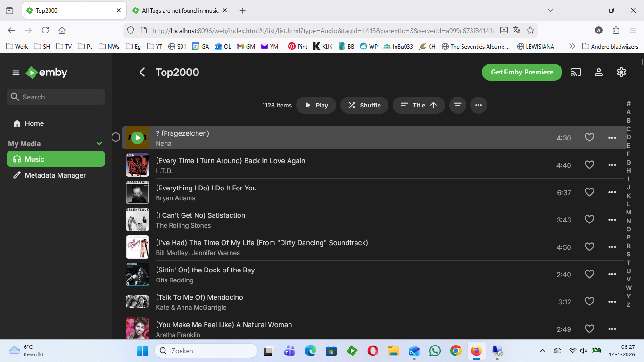This screenshot has width=644, height=362.
Task: Go back using the arrow beside Top2000
Action: (x=142, y=72)
